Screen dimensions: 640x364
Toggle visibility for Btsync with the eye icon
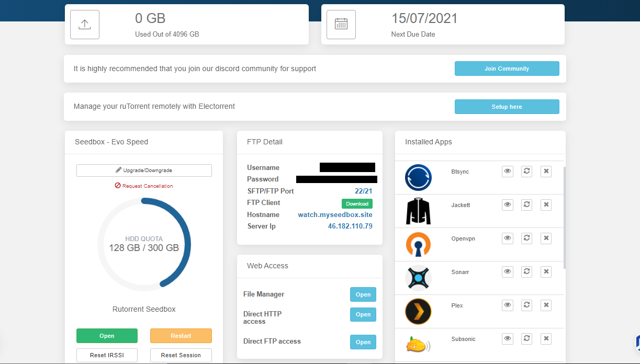click(x=507, y=171)
